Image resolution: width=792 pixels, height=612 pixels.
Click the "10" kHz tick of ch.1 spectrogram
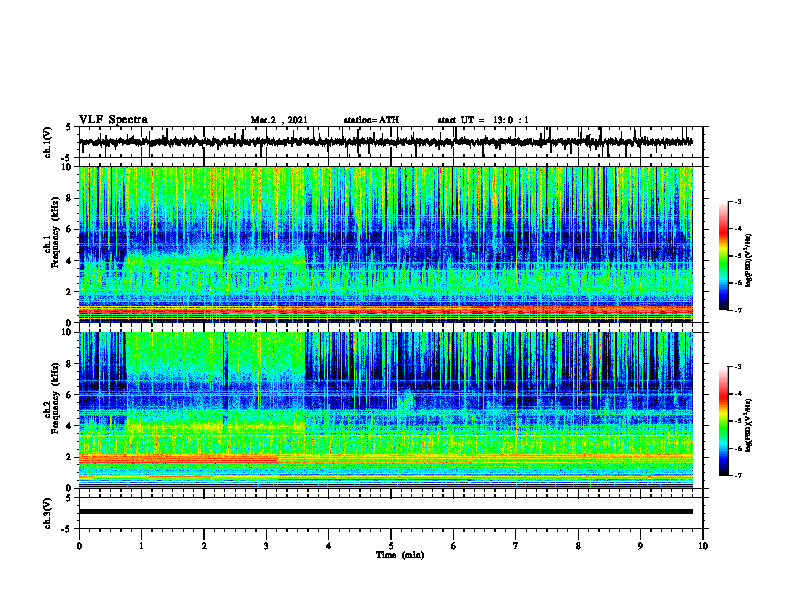click(67, 167)
